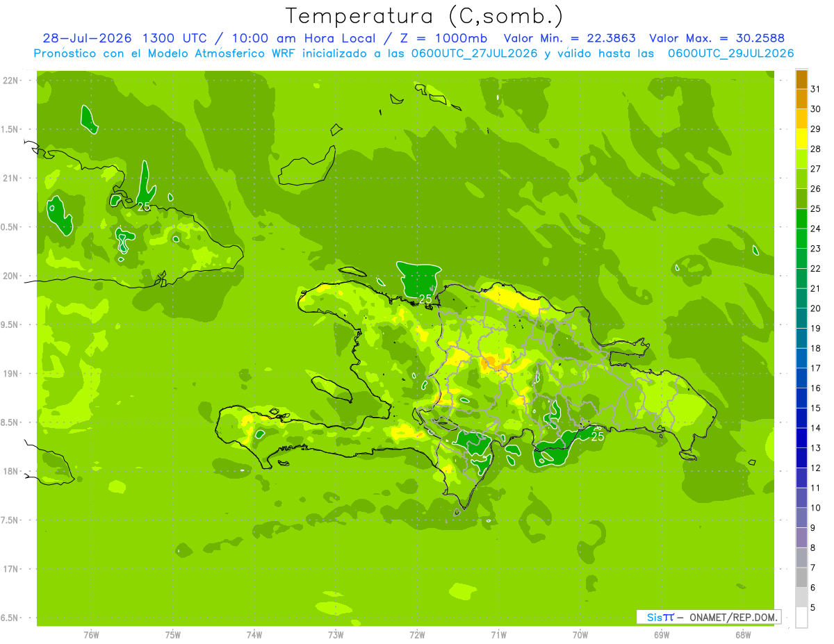Click the pressure level text 'Z = 1000mb'
The height and width of the screenshot is (644, 834).
point(442,38)
